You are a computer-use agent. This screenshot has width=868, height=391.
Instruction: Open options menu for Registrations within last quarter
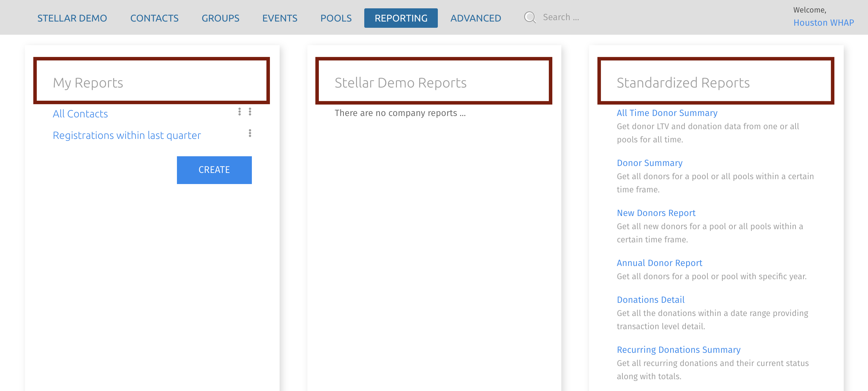point(250,133)
